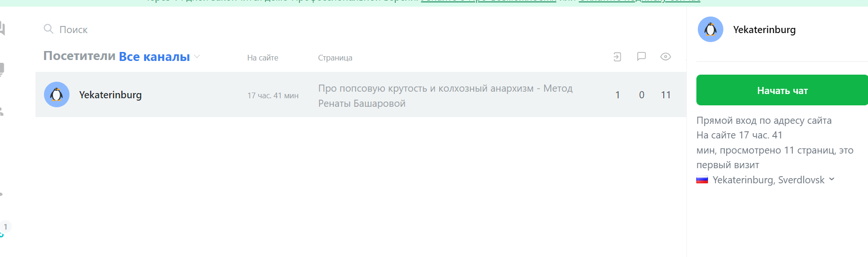The width and height of the screenshot is (868, 257).
Task: Click Yekaterinburg, Sverdlovsk location text
Action: 768,180
